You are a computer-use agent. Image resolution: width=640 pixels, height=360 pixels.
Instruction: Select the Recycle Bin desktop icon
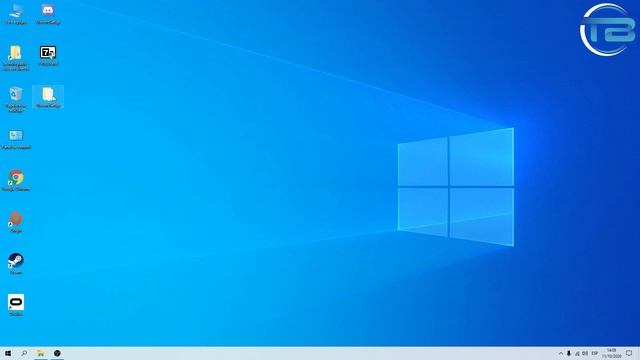[x=16, y=99]
